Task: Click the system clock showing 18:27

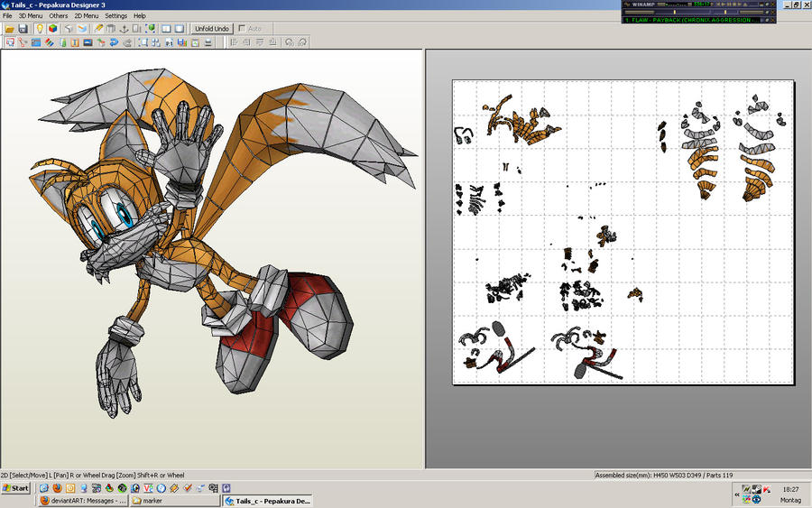Action: pos(790,489)
